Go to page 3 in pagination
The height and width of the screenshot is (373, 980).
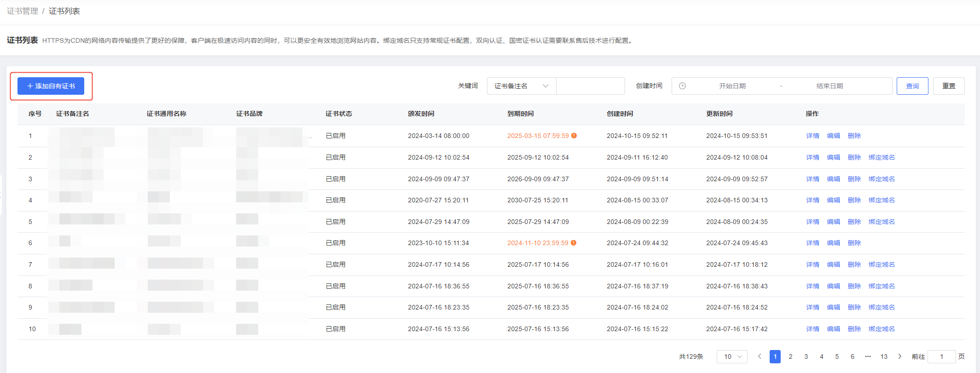[806, 356]
